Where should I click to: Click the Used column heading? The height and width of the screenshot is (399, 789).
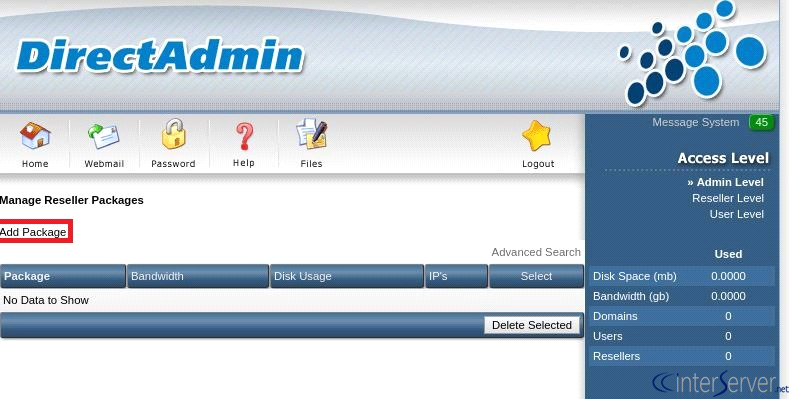point(728,254)
